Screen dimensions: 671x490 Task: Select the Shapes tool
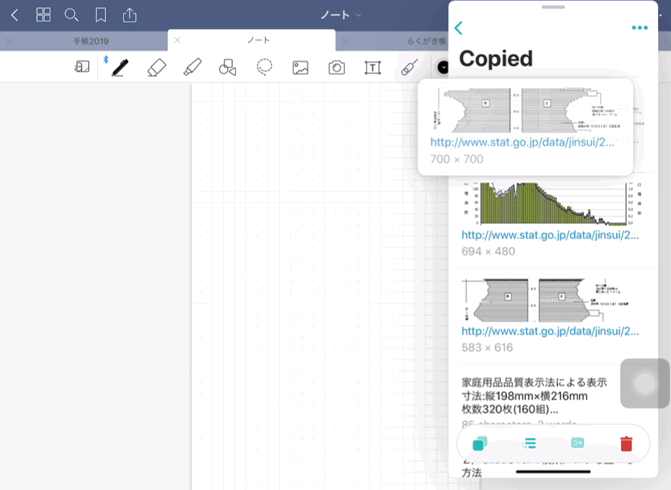click(228, 68)
